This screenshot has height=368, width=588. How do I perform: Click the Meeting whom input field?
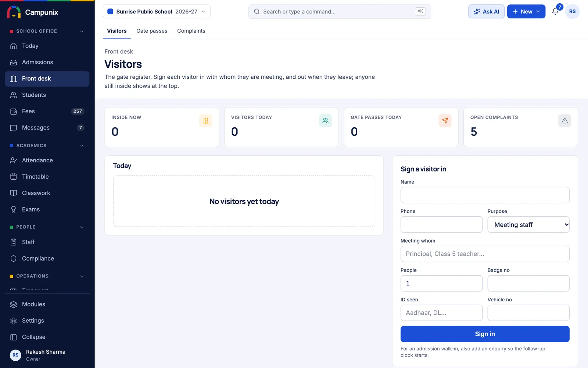pos(485,254)
